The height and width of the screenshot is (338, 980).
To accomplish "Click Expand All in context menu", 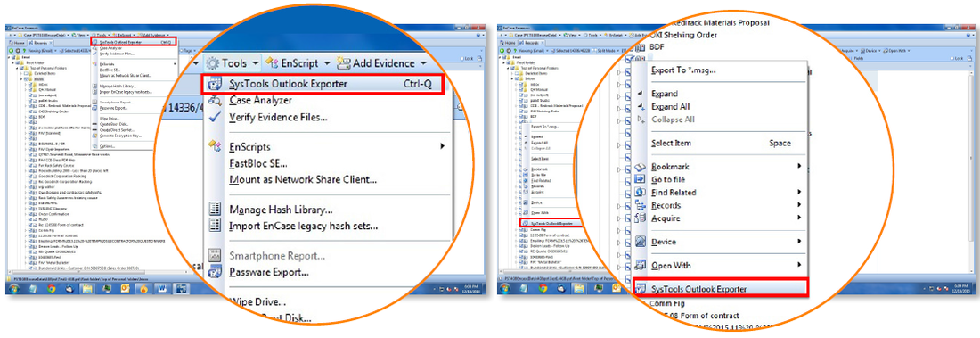I will coord(671,106).
